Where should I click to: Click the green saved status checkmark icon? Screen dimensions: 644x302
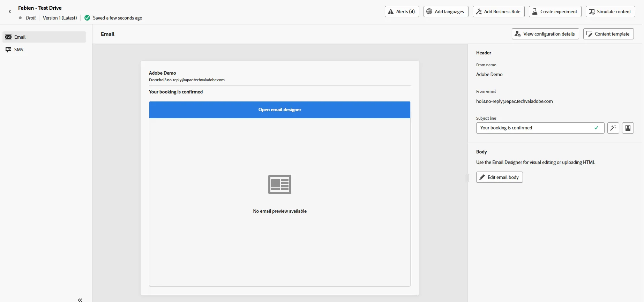(x=87, y=18)
